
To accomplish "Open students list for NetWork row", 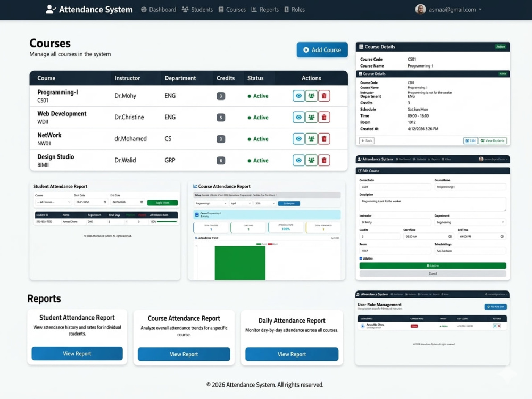I will click(311, 139).
